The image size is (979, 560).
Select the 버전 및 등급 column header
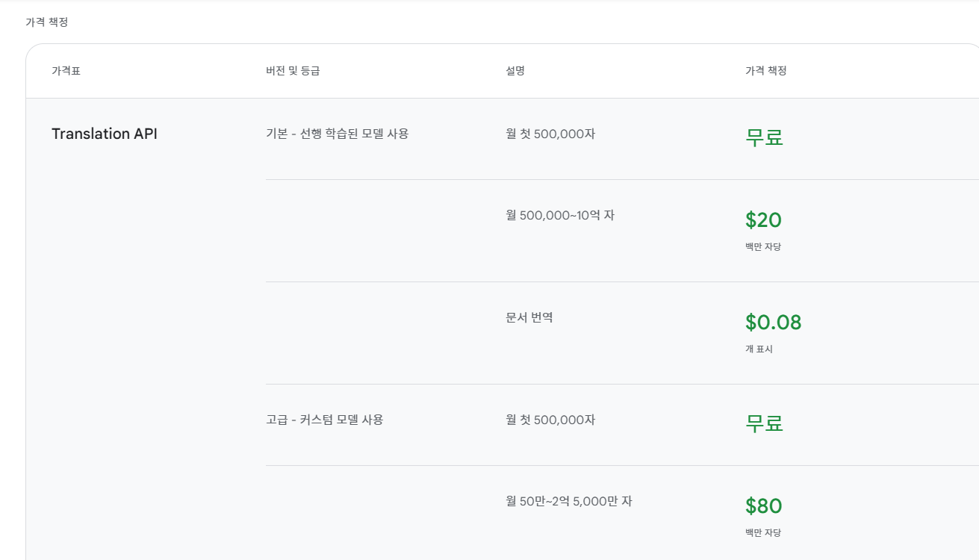(x=293, y=71)
